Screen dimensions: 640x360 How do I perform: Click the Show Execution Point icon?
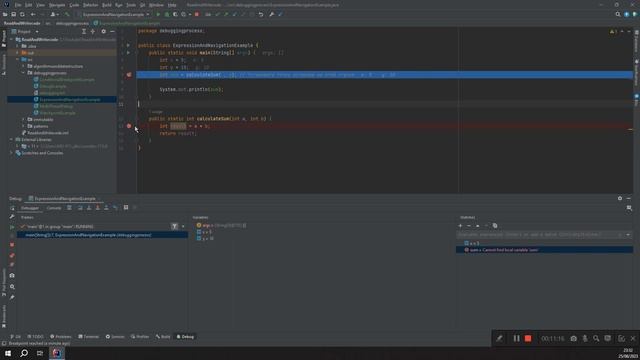coord(69,208)
